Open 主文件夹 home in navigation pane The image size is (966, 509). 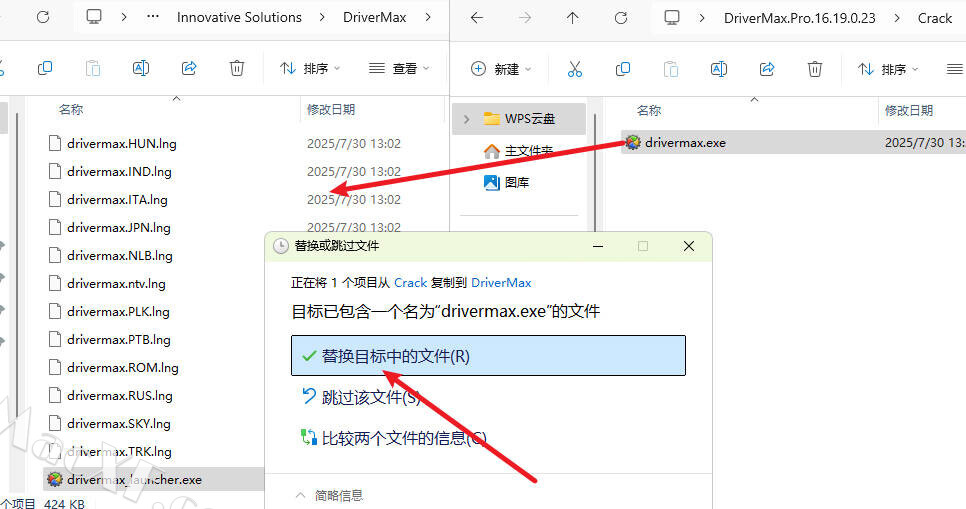(x=519, y=150)
